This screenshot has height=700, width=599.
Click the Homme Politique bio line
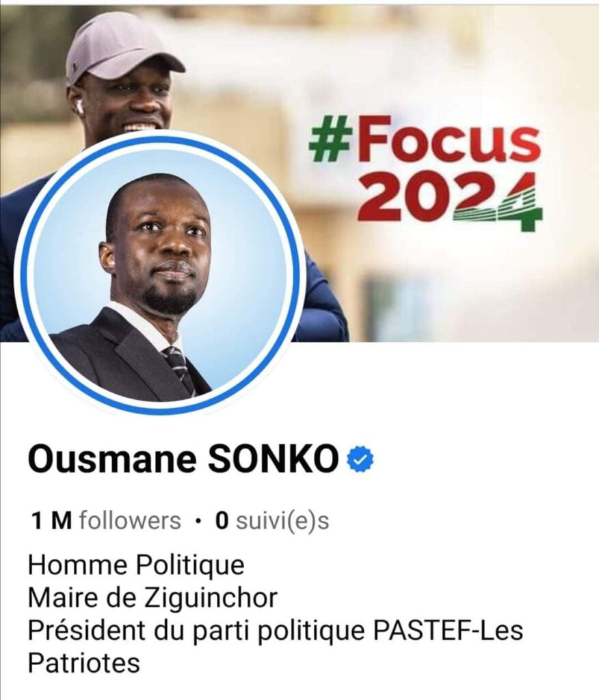click(x=136, y=565)
